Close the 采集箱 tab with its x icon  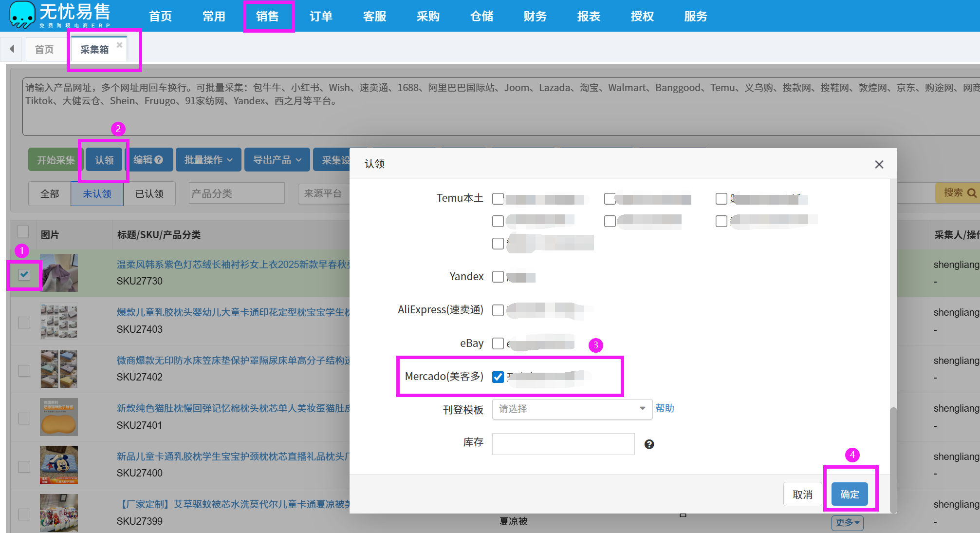[119, 45]
